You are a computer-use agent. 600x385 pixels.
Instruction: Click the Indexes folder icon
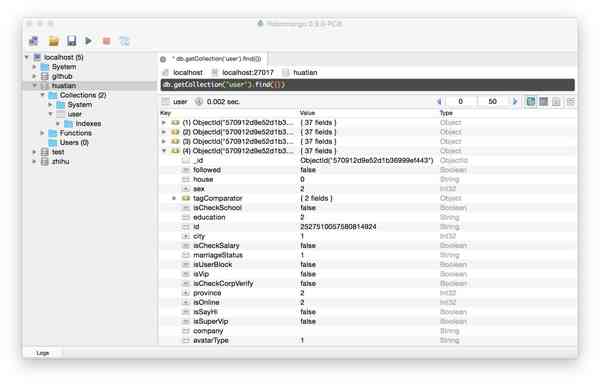68,124
